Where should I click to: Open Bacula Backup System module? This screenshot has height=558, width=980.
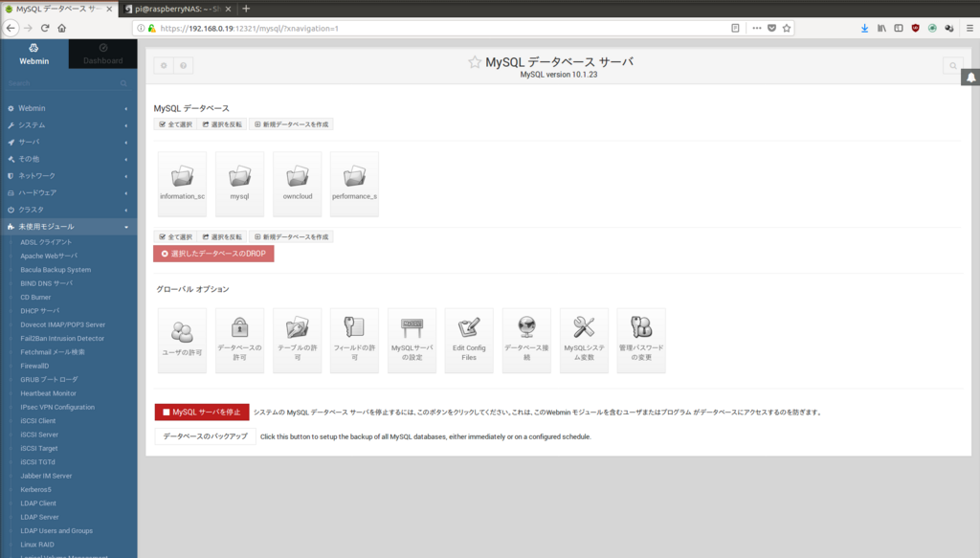56,269
